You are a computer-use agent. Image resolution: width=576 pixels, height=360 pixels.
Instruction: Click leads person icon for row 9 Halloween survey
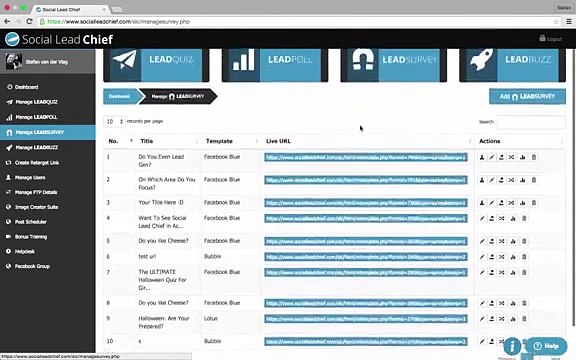pos(492,319)
